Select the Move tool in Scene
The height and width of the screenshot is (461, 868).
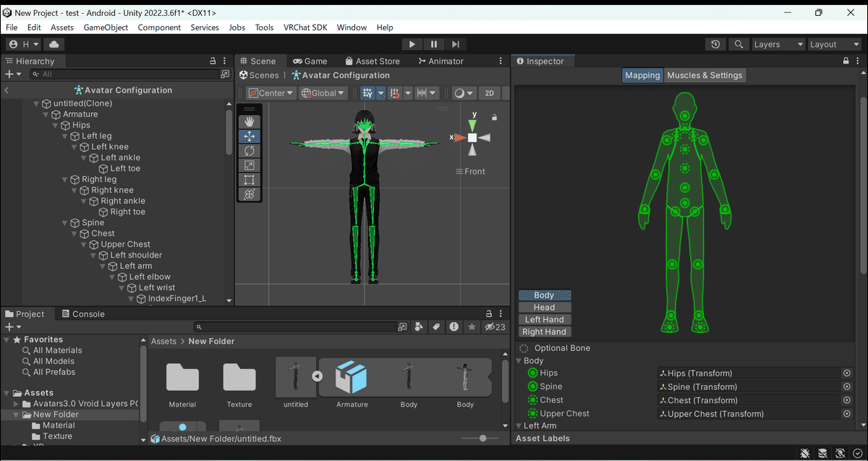click(x=250, y=136)
